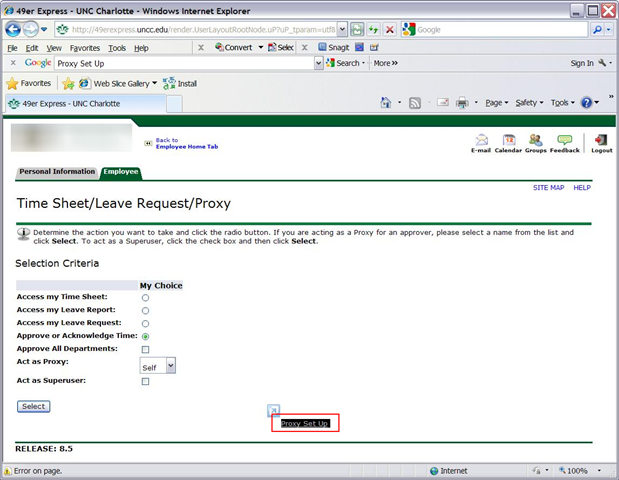Screen dimensions: 619x480
Task: Select Access my Time Sheet radio button
Action: point(145,298)
